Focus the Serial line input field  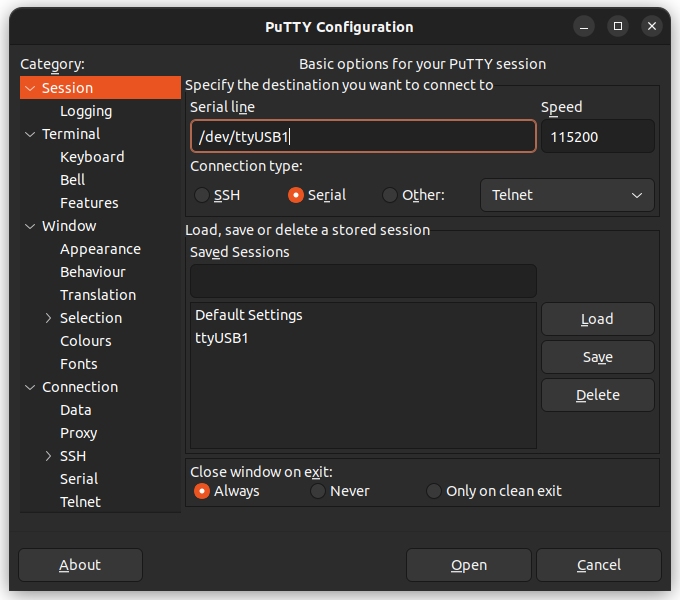363,137
